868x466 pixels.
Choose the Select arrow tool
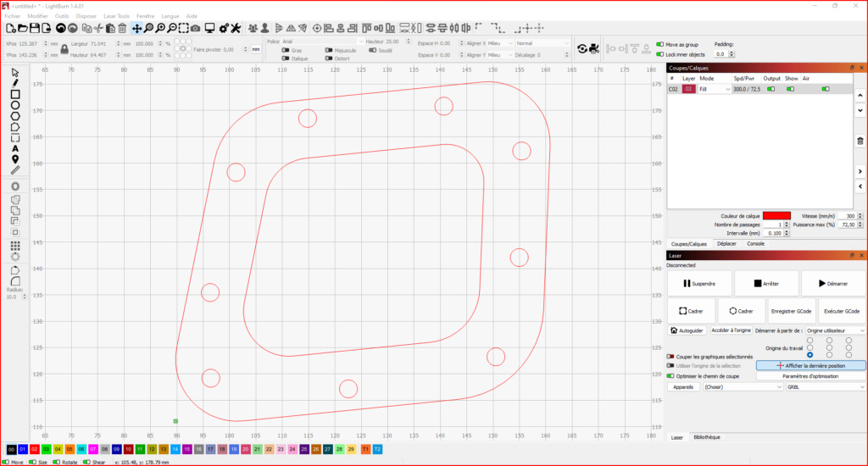[x=15, y=73]
